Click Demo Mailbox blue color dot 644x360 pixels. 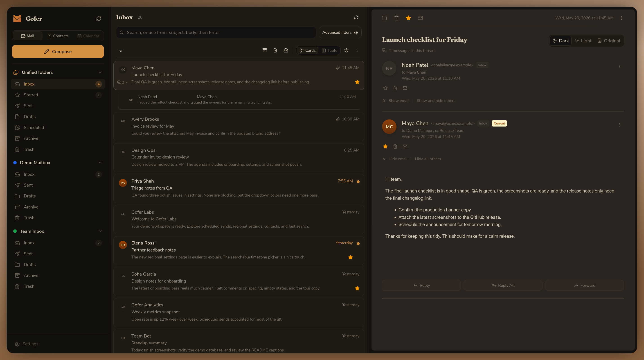[15, 163]
